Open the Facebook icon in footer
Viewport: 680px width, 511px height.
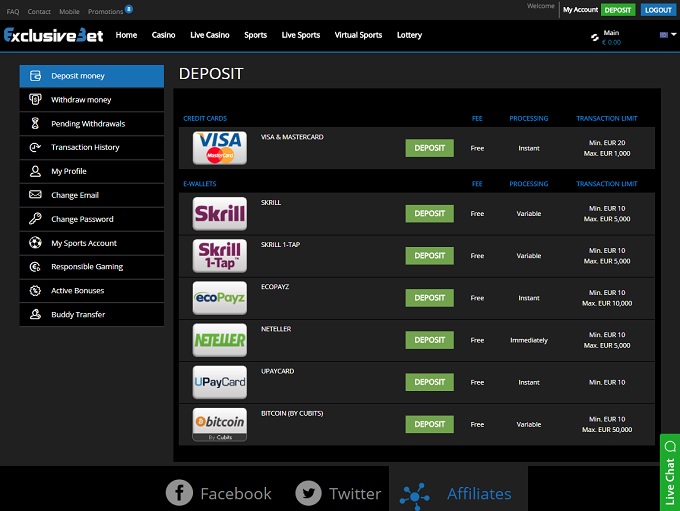point(179,493)
